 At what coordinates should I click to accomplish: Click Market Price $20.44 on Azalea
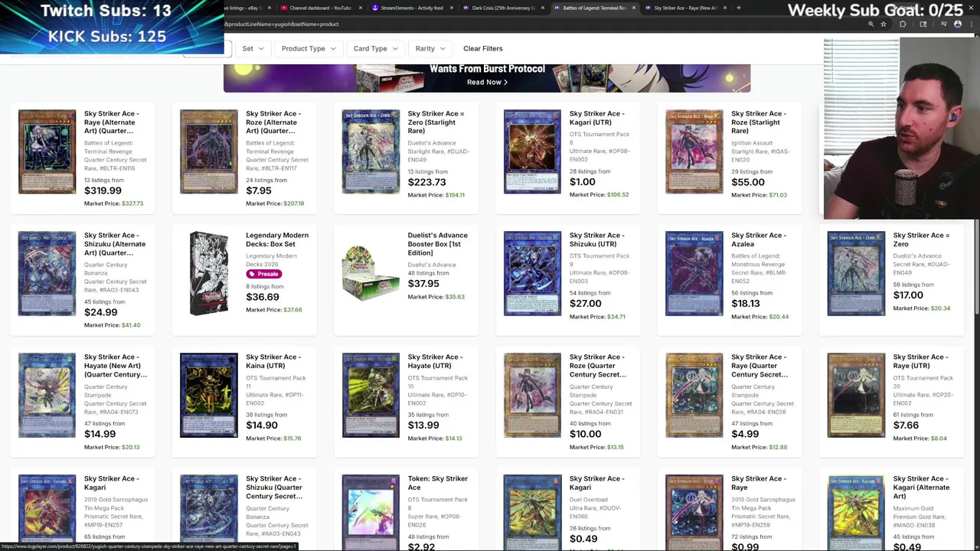pos(759,317)
